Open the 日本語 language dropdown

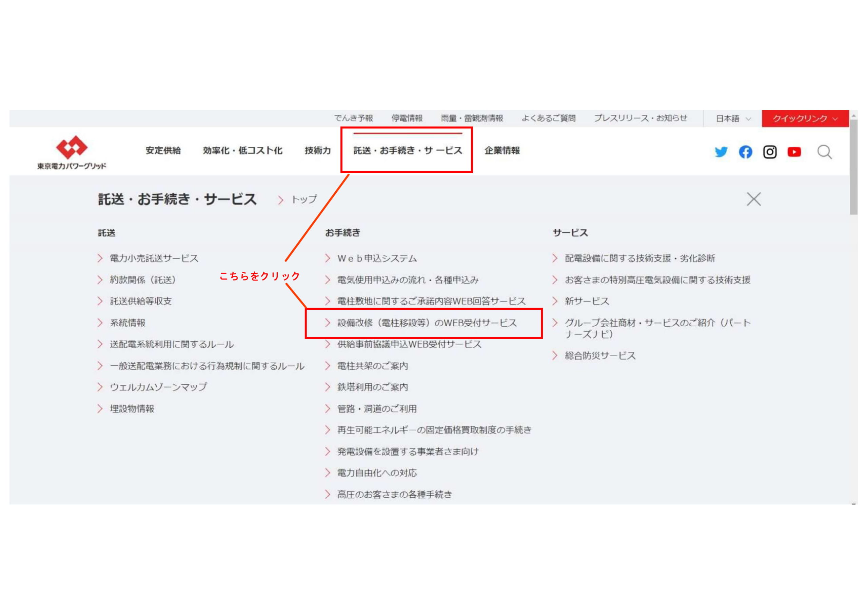pyautogui.click(x=733, y=119)
